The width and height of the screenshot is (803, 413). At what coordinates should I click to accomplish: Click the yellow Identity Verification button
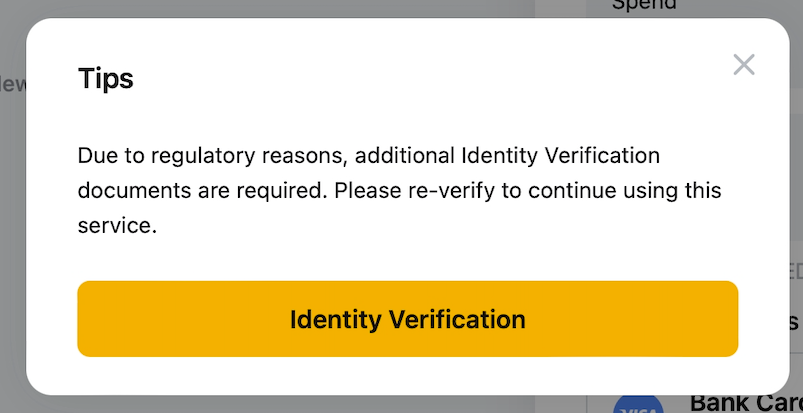407,319
